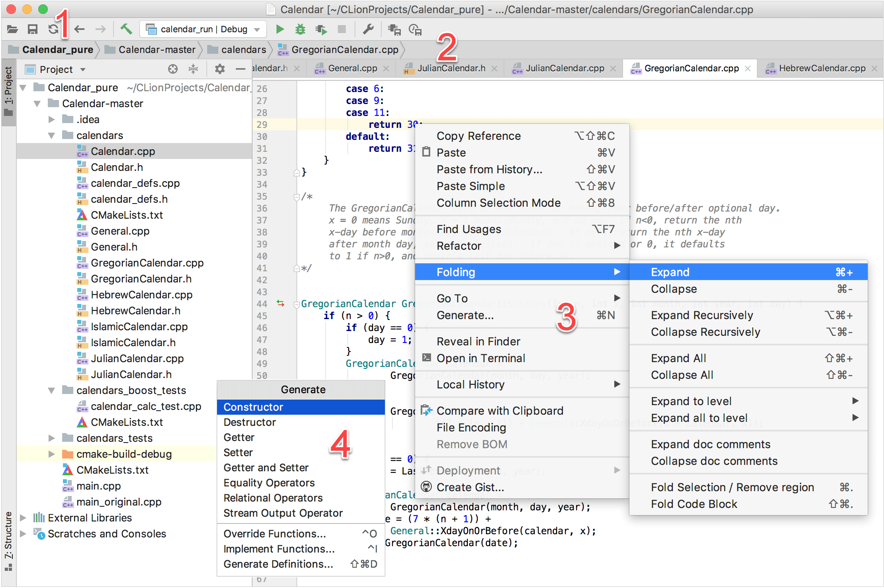Run the calendar_run configuration

(x=280, y=29)
